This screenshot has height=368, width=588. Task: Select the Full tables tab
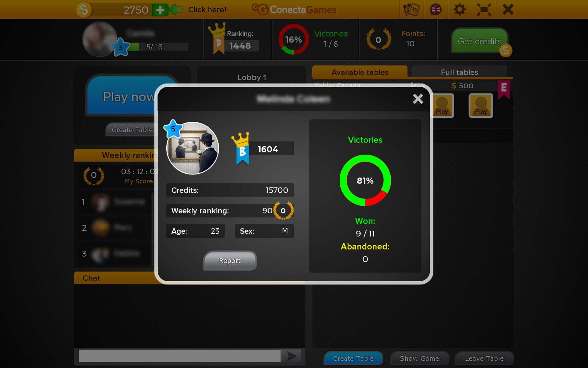click(459, 72)
